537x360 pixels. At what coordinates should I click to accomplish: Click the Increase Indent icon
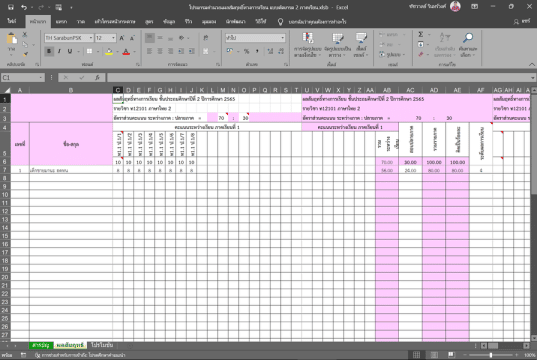click(x=191, y=51)
